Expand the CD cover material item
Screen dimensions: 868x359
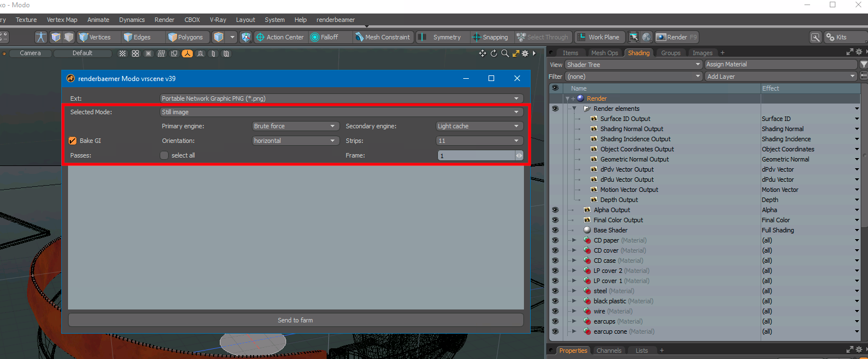click(574, 250)
